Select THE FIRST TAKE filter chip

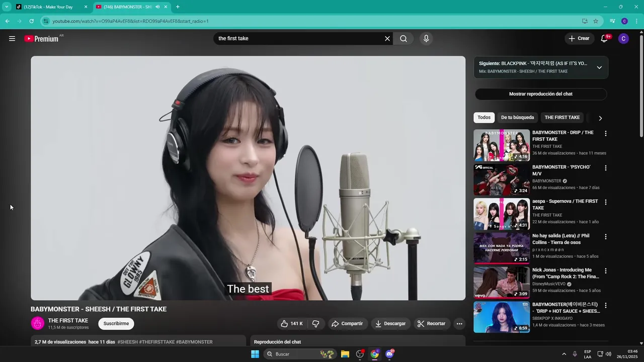[x=562, y=118]
